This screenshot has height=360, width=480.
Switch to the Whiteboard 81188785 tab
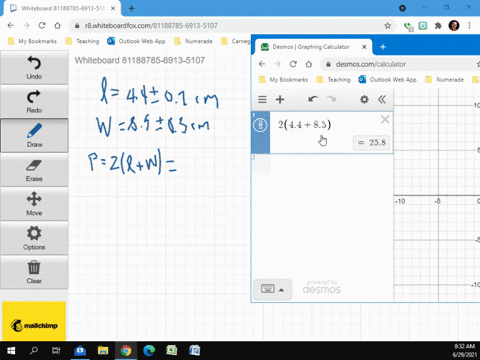coord(62,8)
